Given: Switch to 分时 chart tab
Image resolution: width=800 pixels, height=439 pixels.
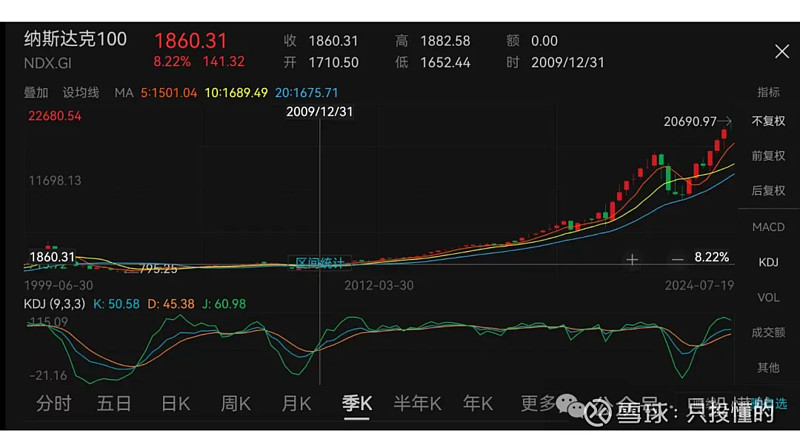Looking at the screenshot, I should (x=54, y=404).
